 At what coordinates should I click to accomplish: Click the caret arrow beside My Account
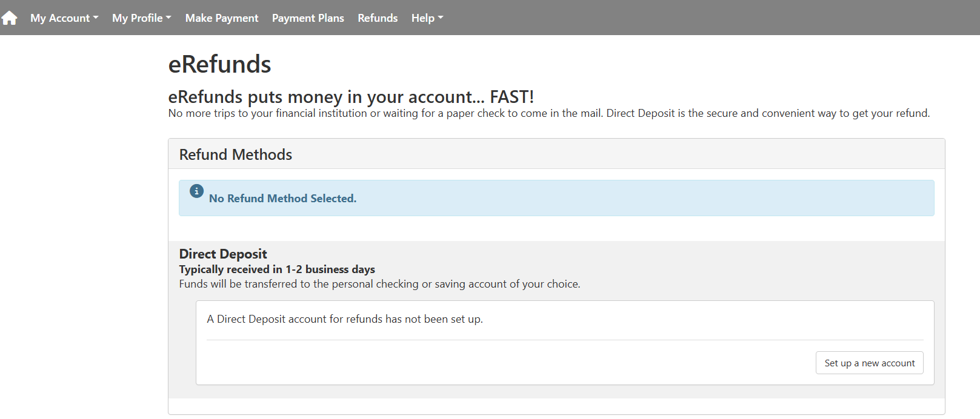pos(96,18)
